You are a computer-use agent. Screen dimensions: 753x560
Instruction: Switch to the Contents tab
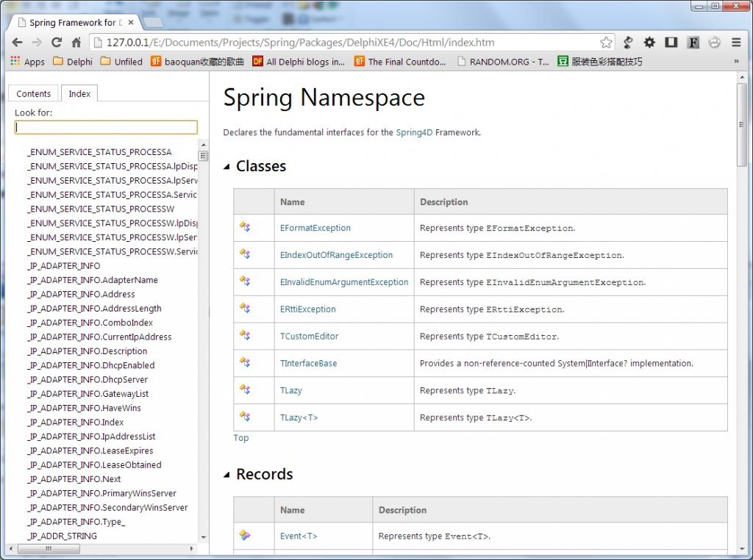point(32,93)
